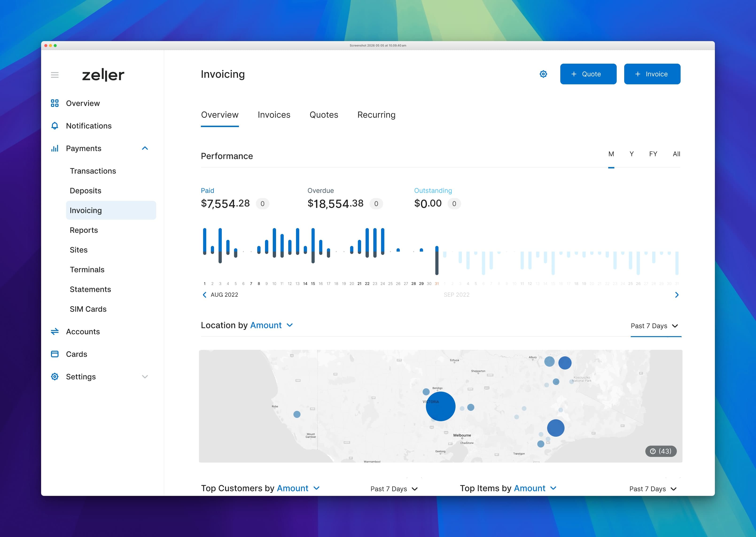Click the Melbourne label on map
Image resolution: width=756 pixels, height=537 pixels.
(462, 435)
